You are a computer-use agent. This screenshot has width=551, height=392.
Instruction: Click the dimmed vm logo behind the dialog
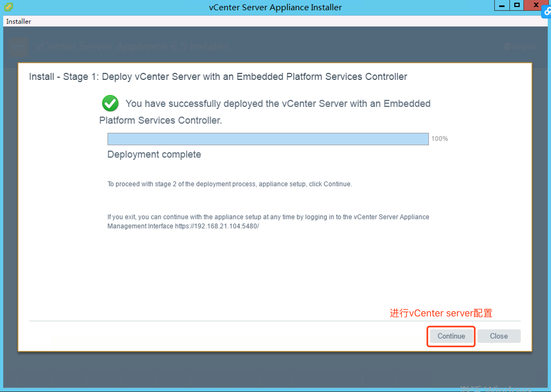(x=18, y=47)
